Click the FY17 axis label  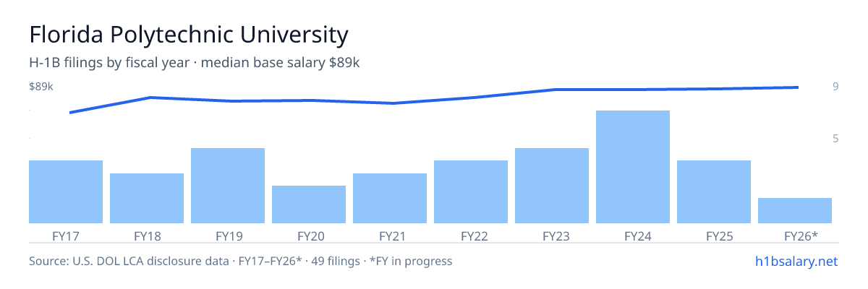click(66, 236)
